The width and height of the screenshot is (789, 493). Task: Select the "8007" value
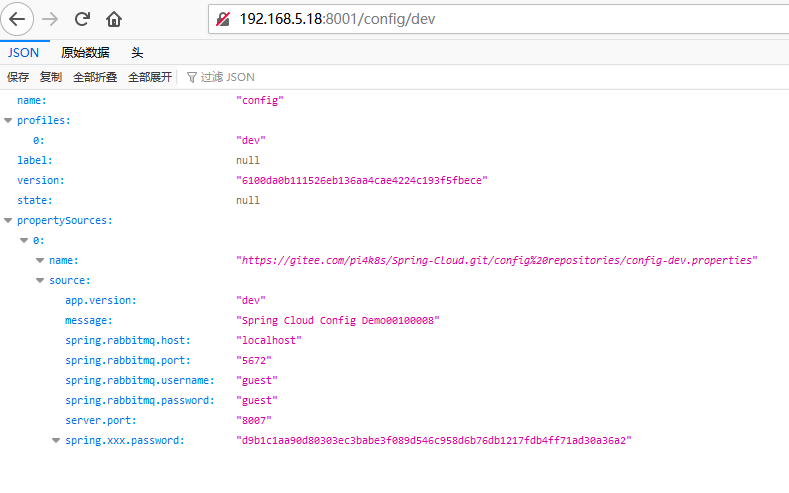(254, 421)
